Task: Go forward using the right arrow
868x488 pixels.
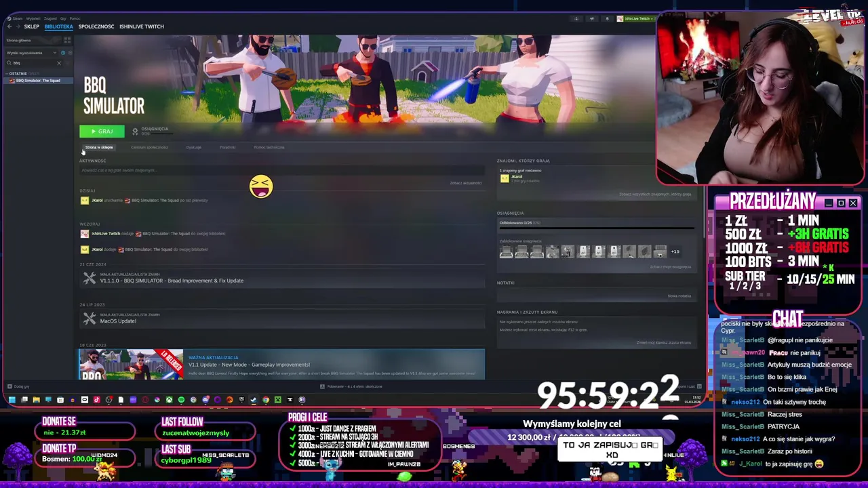Action: coord(18,26)
